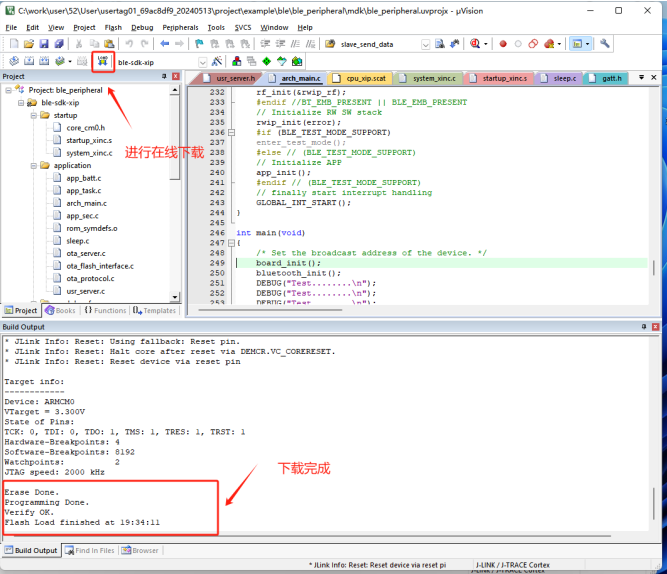Click the Project tree down scroll arrow

pos(174,297)
